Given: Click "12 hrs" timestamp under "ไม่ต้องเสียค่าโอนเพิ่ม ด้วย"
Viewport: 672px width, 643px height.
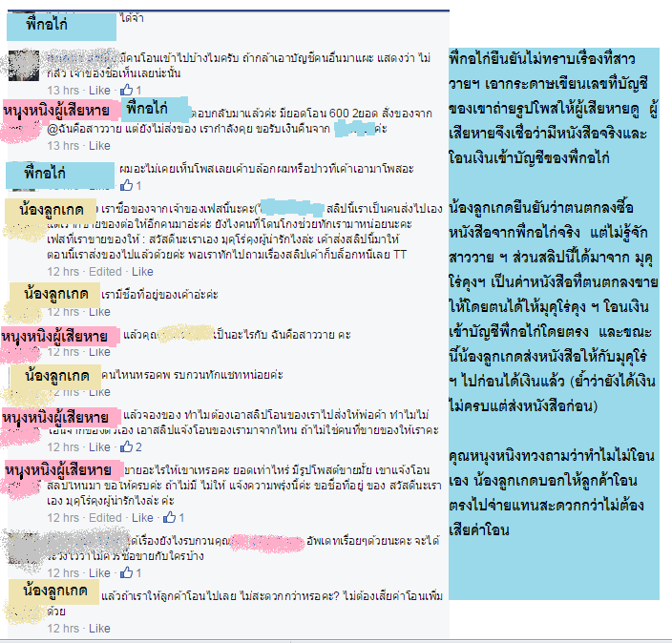Looking at the screenshot, I should (63, 629).
